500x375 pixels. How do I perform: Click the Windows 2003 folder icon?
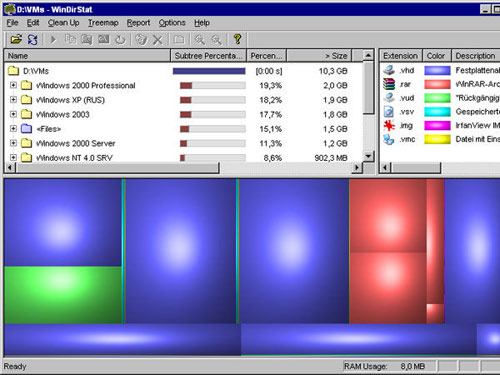click(x=26, y=114)
